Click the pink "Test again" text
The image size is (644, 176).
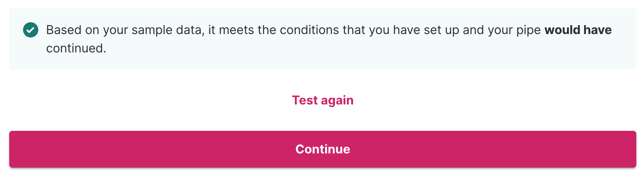(322, 100)
